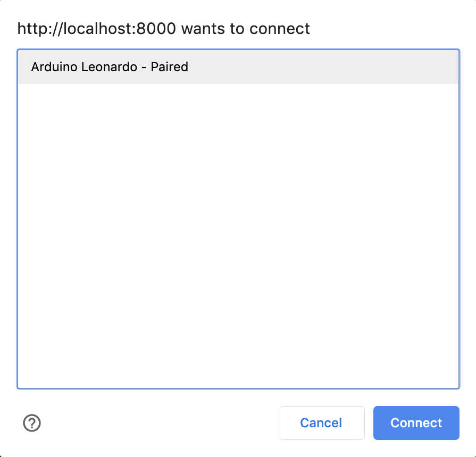
Task: Click the Connect button
Action: coord(416,423)
